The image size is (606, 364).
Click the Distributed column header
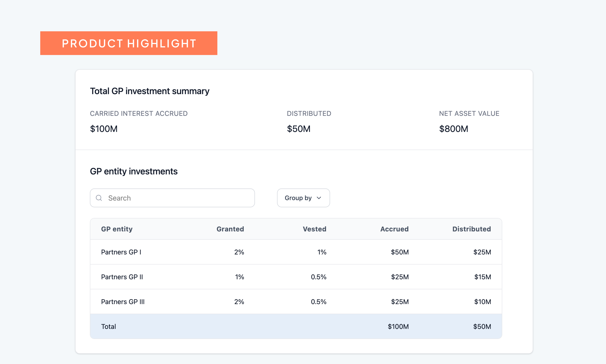click(x=471, y=229)
